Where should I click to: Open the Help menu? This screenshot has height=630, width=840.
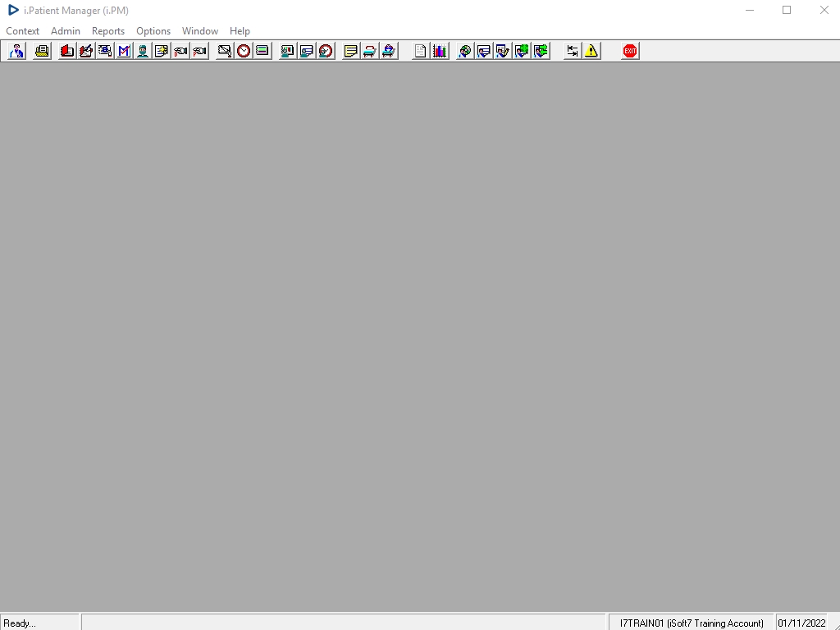(240, 31)
